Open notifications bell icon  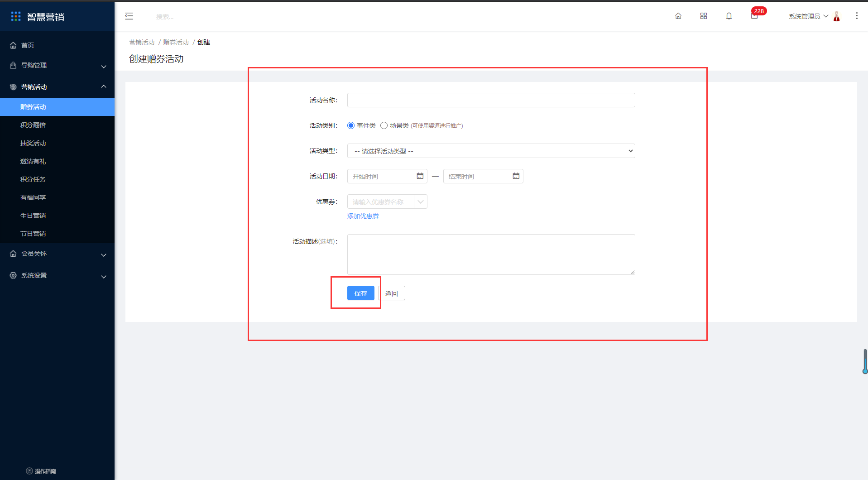coord(729,16)
